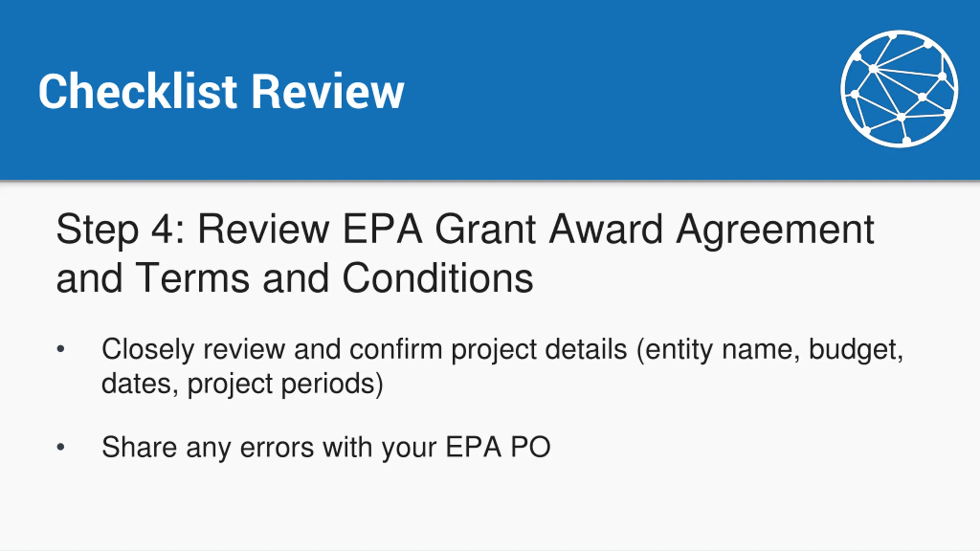Image resolution: width=980 pixels, height=551 pixels.
Task: Click the first bullet point marker
Action: click(60, 349)
